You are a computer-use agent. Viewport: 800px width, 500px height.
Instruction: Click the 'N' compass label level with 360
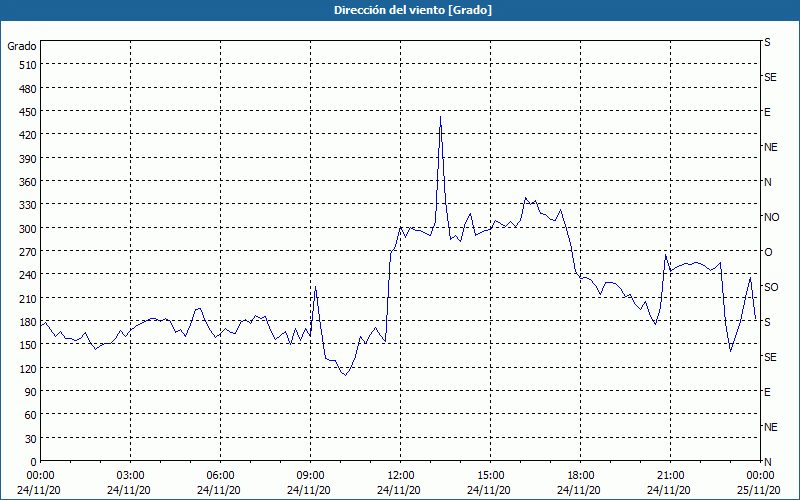pos(768,182)
